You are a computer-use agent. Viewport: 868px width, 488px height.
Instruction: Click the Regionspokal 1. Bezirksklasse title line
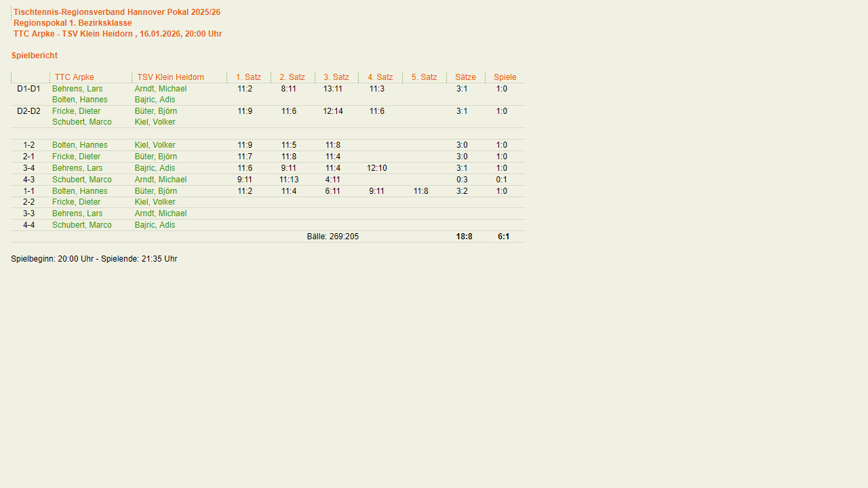pos(73,23)
